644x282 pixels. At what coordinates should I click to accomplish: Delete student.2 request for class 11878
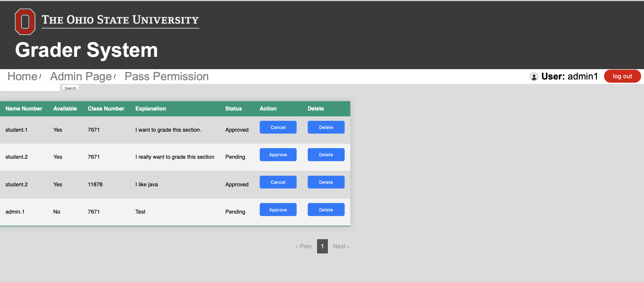[326, 182]
